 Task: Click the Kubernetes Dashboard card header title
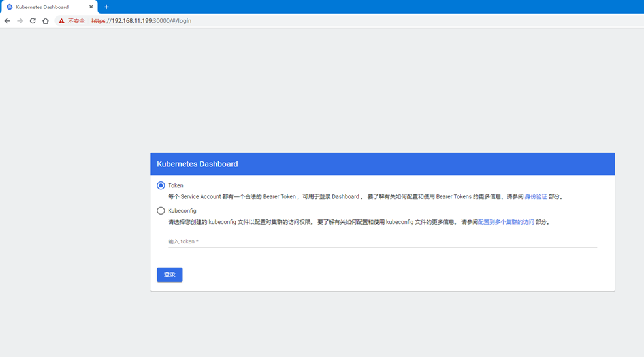(x=197, y=164)
